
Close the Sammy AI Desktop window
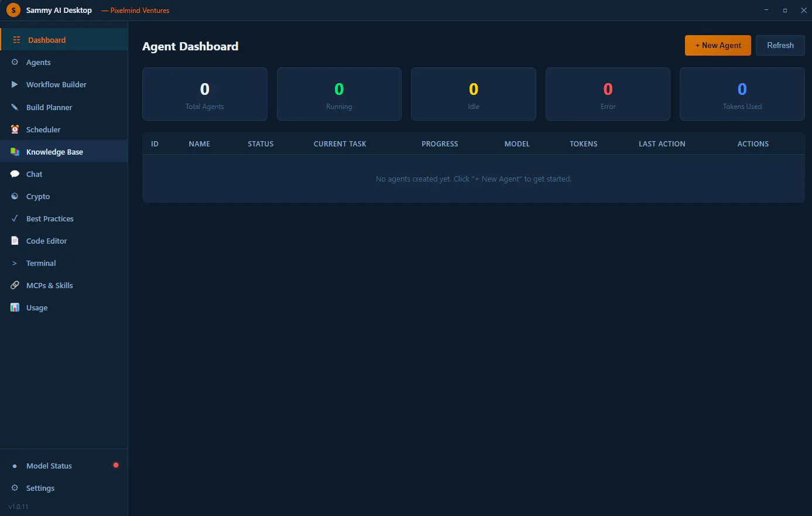click(804, 10)
